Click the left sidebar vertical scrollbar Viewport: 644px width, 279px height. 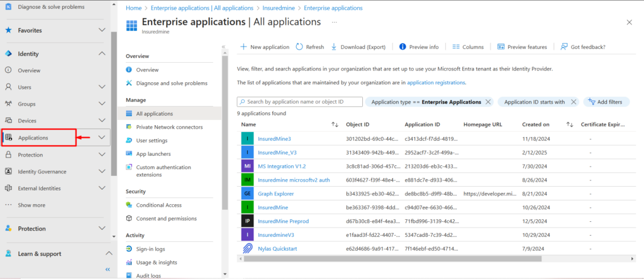[114, 104]
